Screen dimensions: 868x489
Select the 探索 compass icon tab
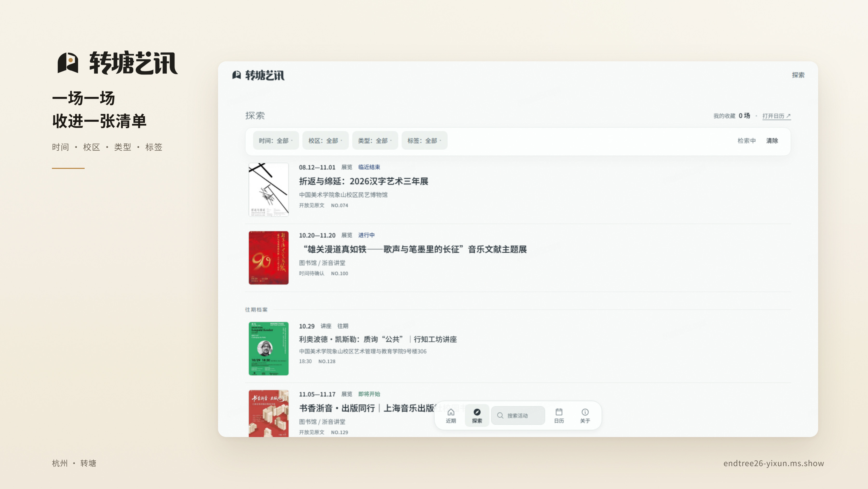[477, 415]
